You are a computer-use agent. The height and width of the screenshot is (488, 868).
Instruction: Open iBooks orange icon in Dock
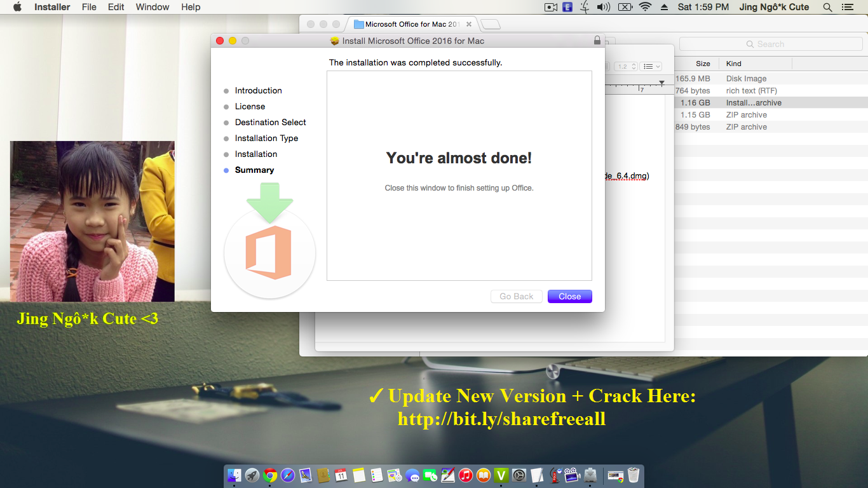(x=484, y=475)
